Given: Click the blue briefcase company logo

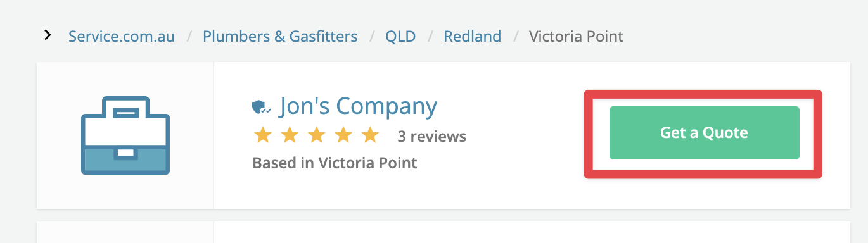Looking at the screenshot, I should pos(125,135).
